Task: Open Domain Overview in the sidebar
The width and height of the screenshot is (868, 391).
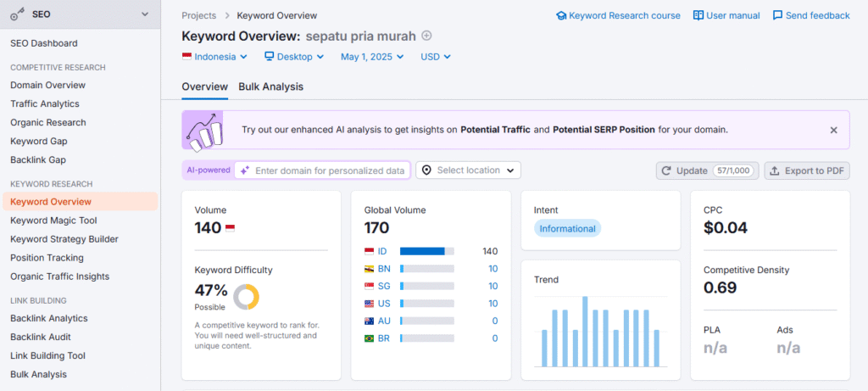Action: point(47,86)
